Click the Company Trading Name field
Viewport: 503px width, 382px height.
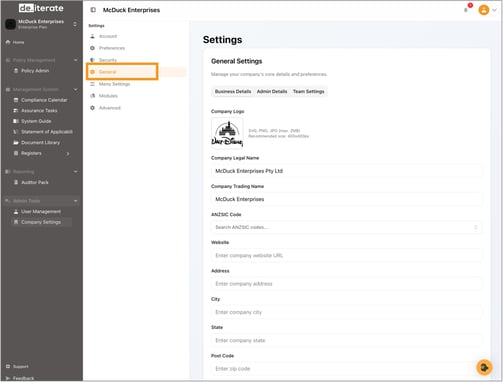[x=347, y=199]
